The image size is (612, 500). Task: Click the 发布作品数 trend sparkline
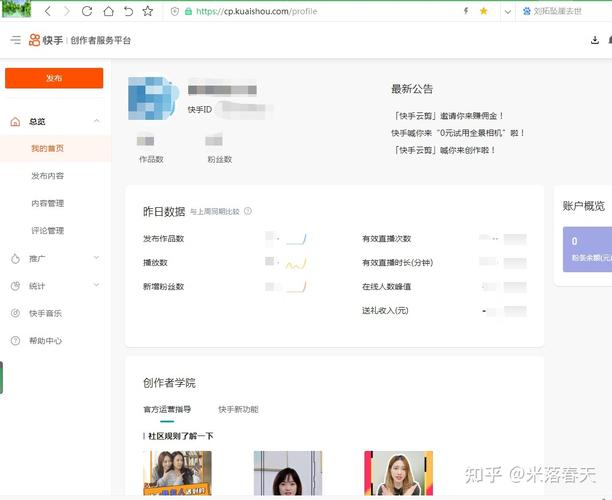pyautogui.click(x=296, y=239)
